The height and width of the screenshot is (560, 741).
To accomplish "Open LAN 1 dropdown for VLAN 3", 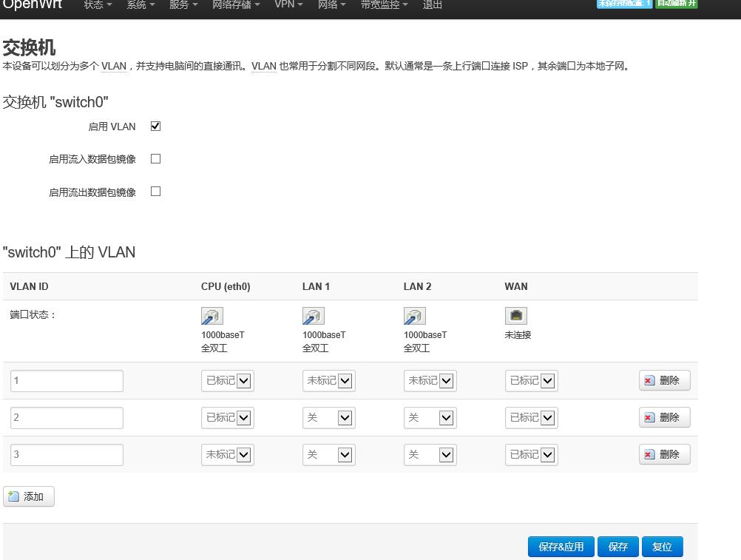I will (328, 455).
